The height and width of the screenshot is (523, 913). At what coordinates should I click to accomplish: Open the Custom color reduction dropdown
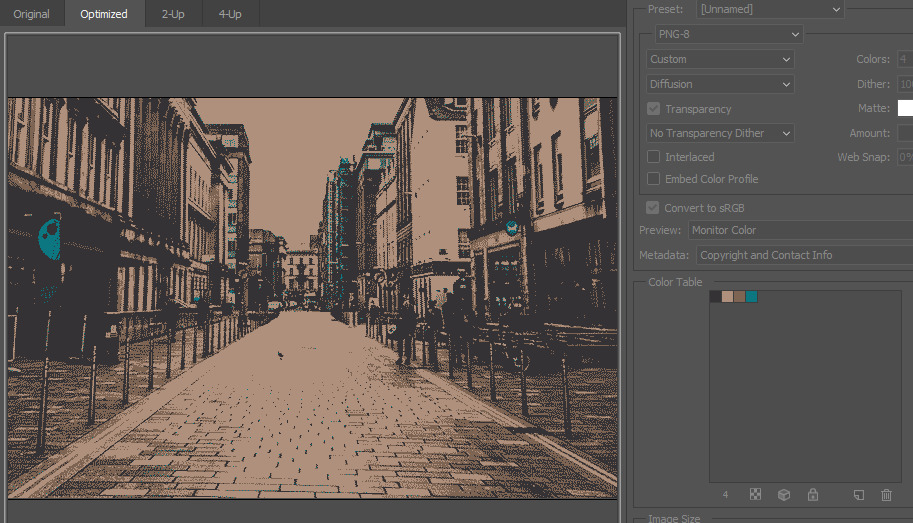[x=720, y=59]
